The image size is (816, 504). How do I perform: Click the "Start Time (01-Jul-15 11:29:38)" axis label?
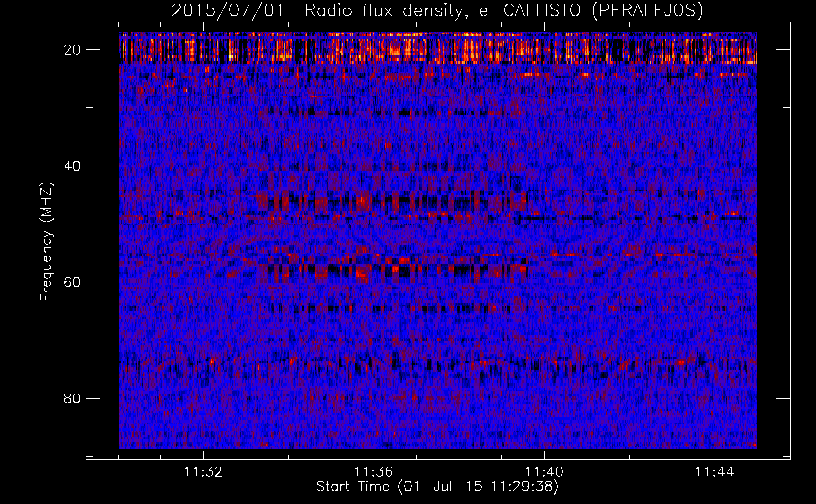[x=437, y=487]
